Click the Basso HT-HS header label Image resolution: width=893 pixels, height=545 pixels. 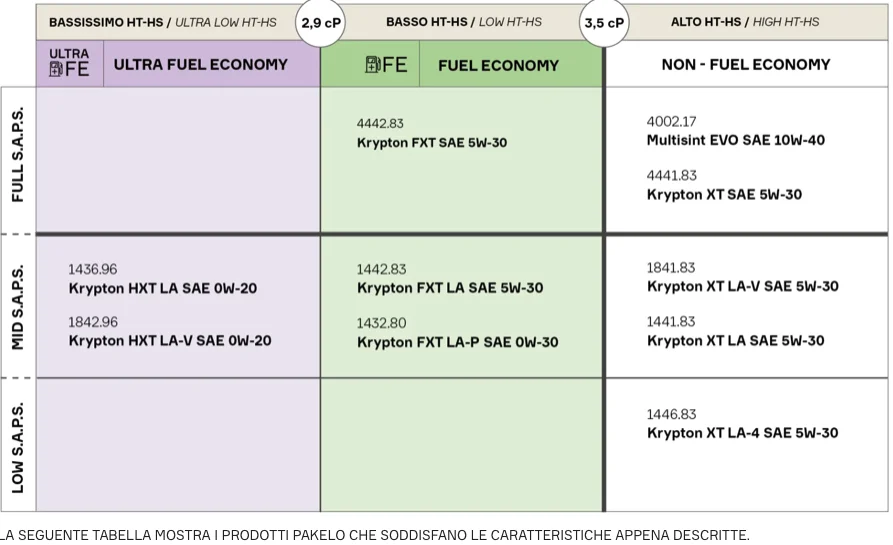464,22
